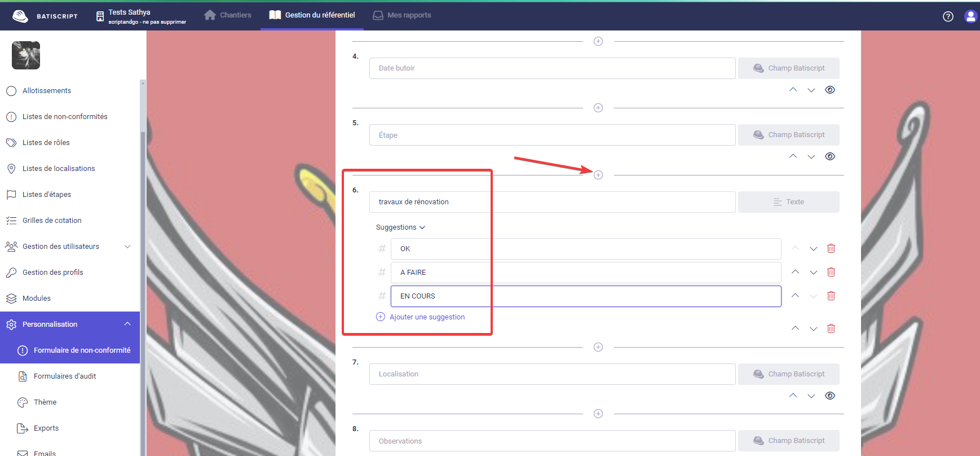Open the Chantiers tab
980x456 pixels.
pos(228,15)
